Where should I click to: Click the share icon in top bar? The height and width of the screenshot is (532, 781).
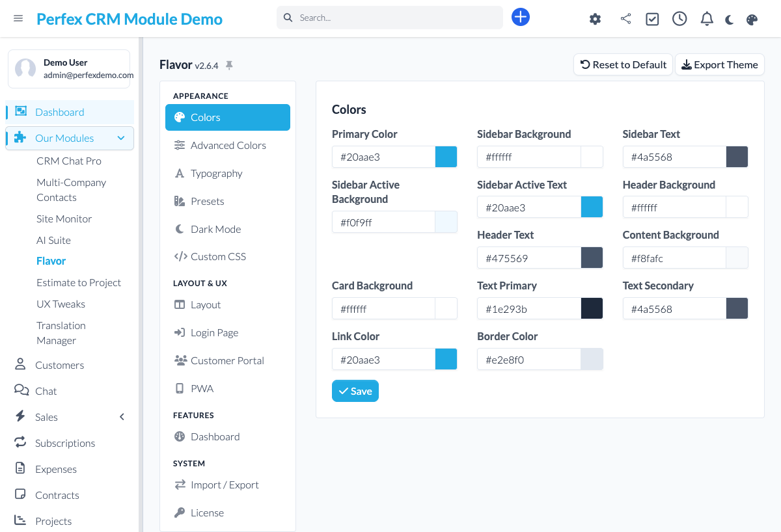(x=625, y=19)
